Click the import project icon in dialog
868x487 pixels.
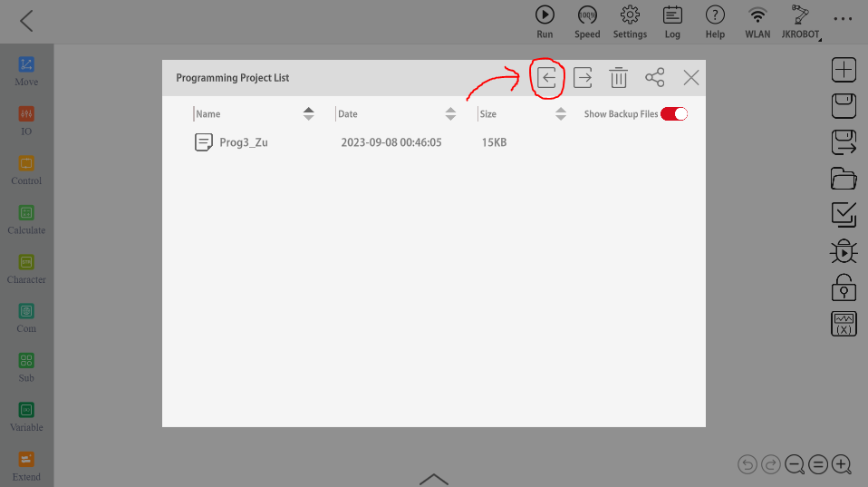(x=546, y=78)
